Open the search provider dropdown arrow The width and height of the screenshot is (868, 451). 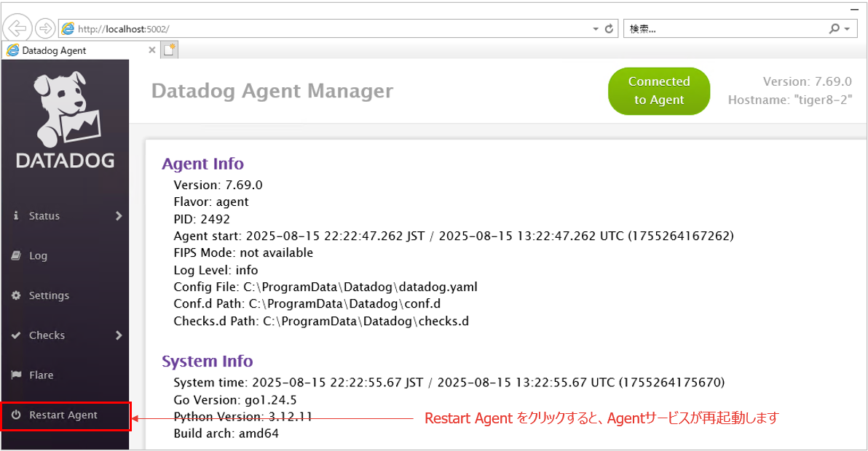pos(847,29)
